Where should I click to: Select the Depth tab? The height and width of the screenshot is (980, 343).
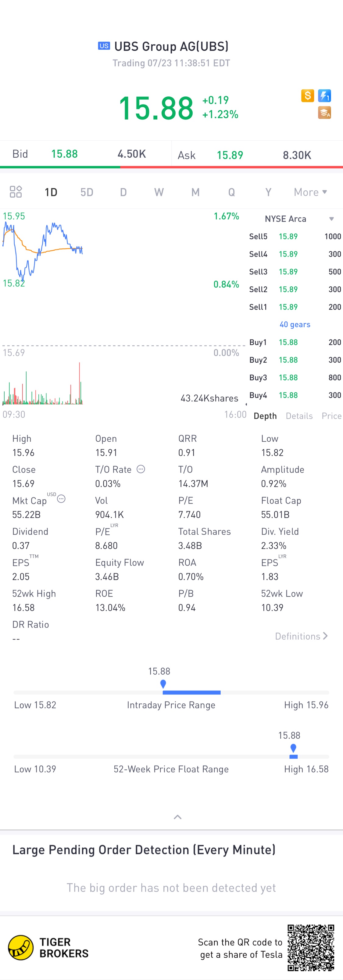[x=265, y=416]
